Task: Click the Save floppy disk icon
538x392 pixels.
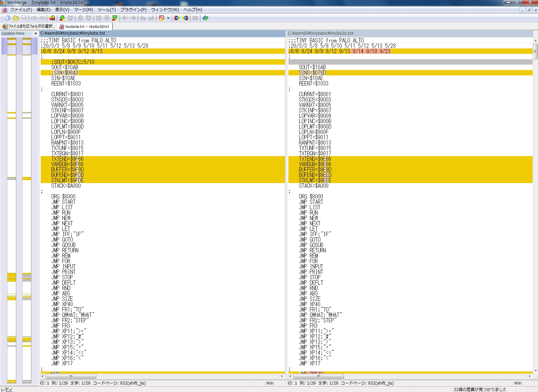Action: click(24, 18)
